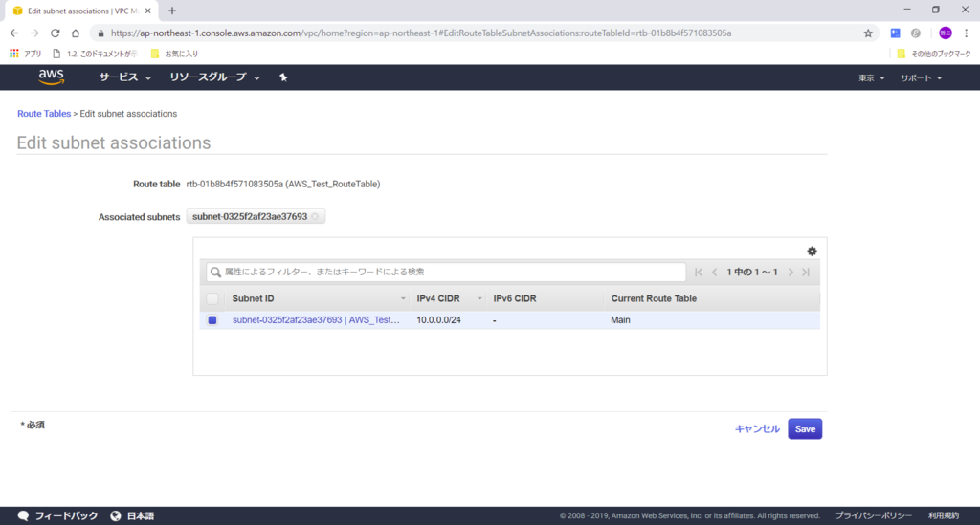
Task: Go to first page of subnet list
Action: [699, 273]
